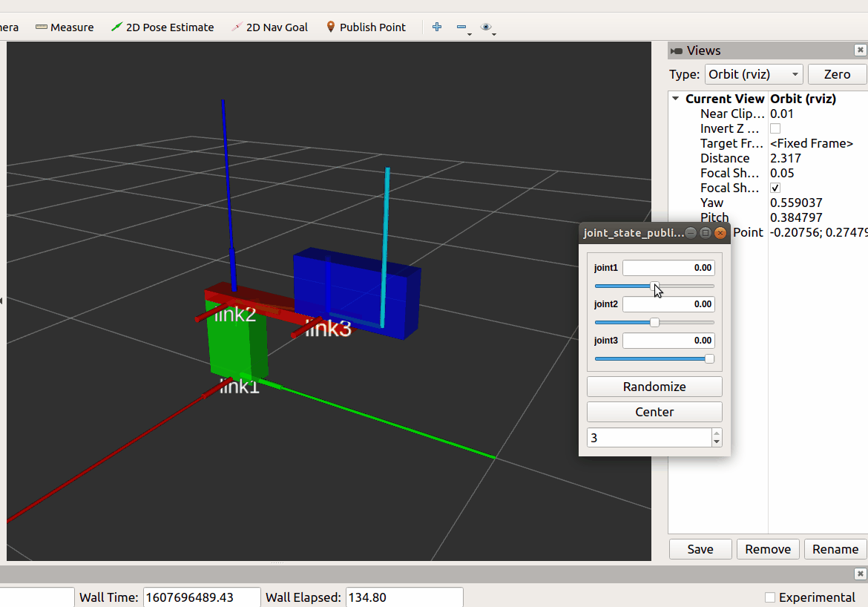868x607 pixels.
Task: Click inside the joint1 value input field
Action: [x=667, y=267]
